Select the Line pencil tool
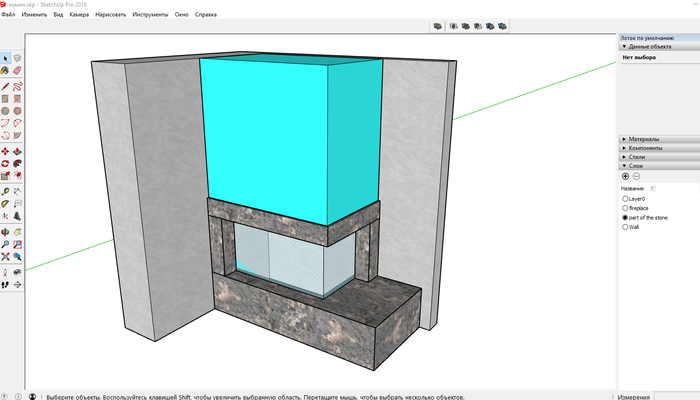This screenshot has height=400, width=700. click(6, 86)
